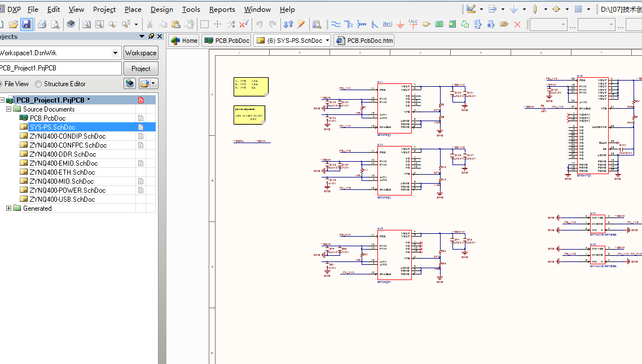Activate Move Selection cross-arrow tool
This screenshot has width=642, height=364.
pos(217,25)
